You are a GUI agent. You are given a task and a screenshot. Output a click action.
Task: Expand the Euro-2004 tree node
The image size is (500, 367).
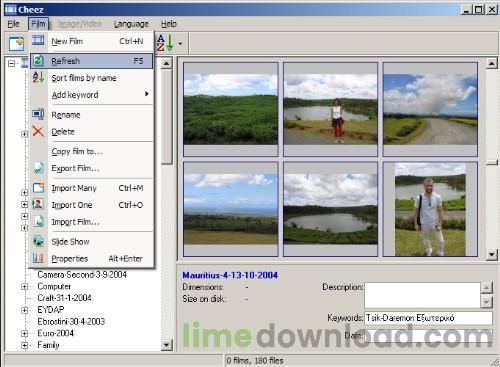tap(24, 333)
